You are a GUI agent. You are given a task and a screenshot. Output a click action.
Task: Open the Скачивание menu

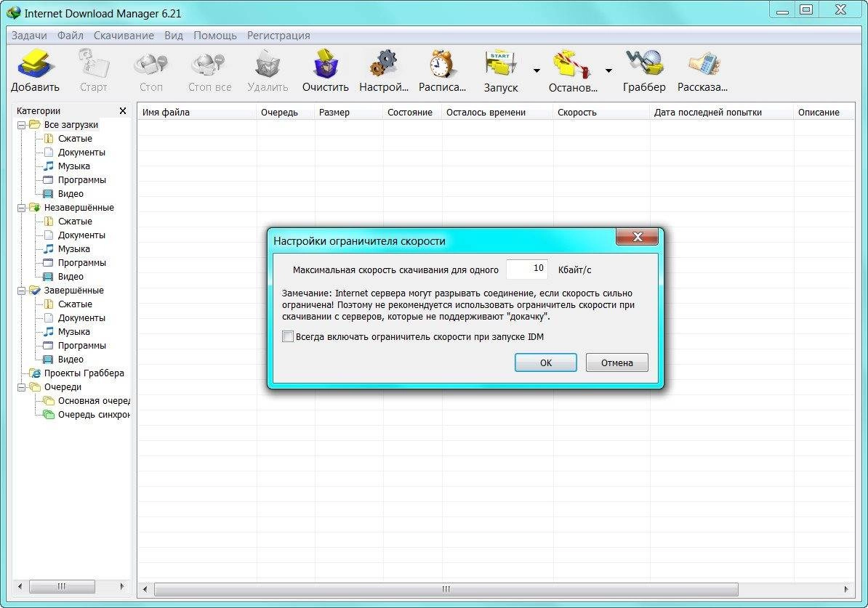pos(124,36)
